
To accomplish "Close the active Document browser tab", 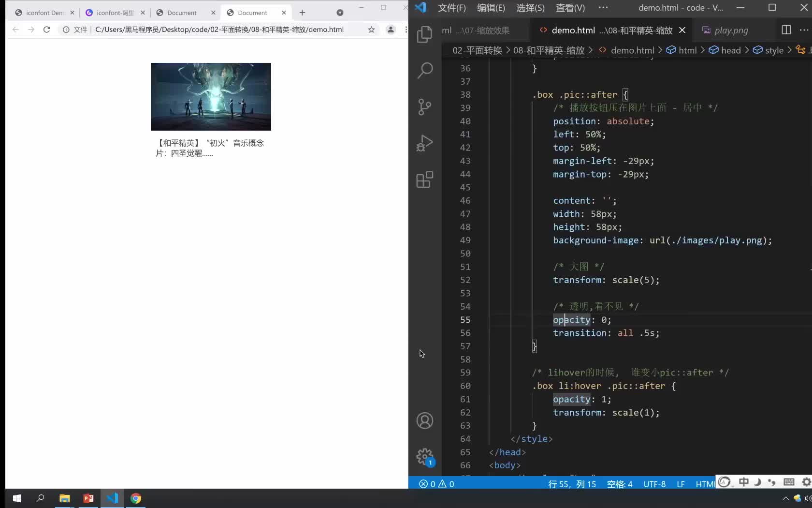I will tap(284, 13).
